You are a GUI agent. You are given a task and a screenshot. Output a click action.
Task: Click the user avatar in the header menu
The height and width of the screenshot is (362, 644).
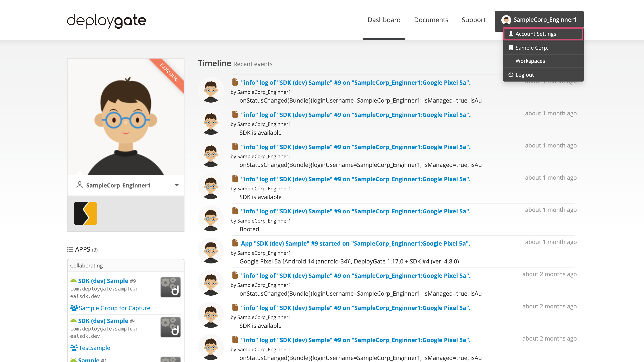[506, 20]
